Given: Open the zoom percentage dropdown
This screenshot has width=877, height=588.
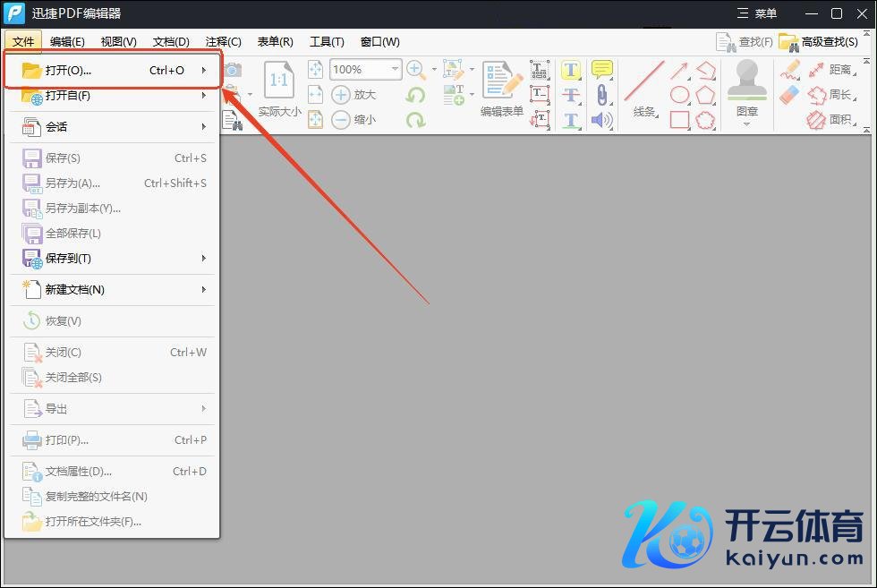Looking at the screenshot, I should click(395, 70).
